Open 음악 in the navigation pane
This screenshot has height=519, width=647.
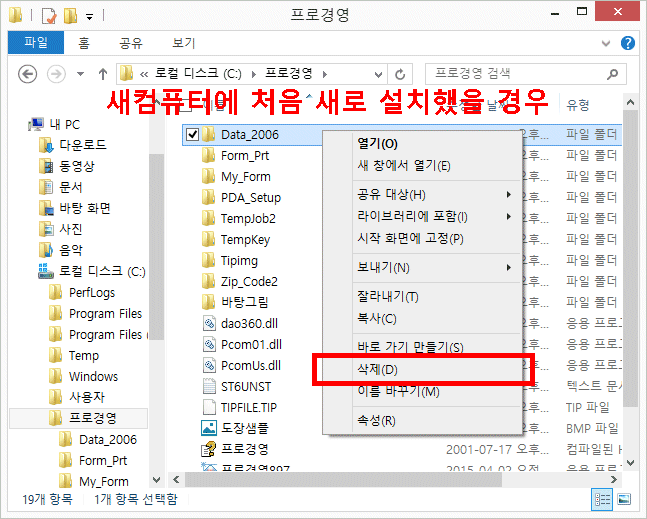pyautogui.click(x=71, y=250)
